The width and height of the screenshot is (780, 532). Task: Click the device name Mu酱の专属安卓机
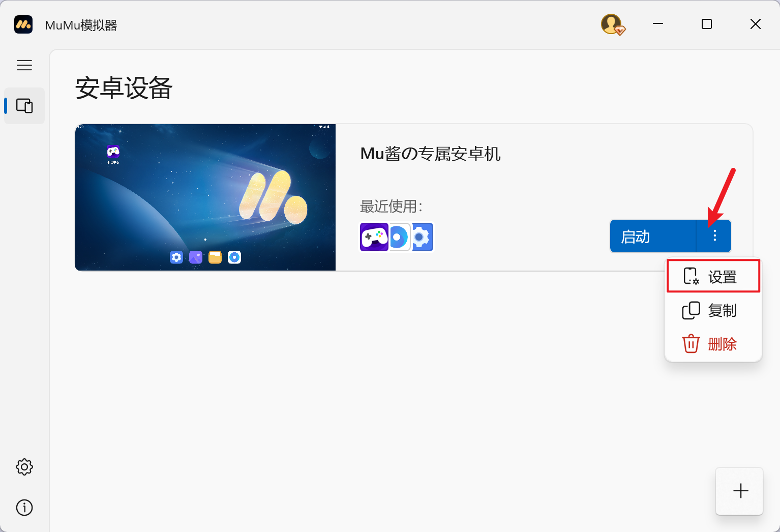click(x=430, y=154)
